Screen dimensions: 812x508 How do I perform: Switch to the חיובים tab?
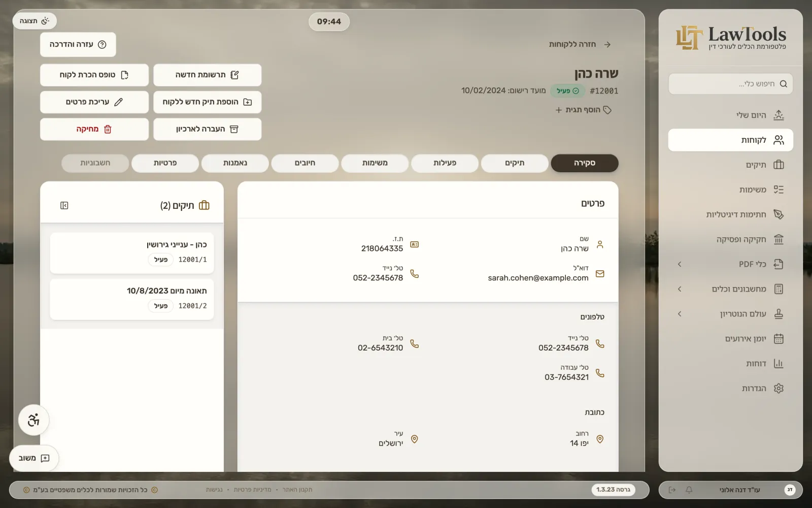point(305,163)
